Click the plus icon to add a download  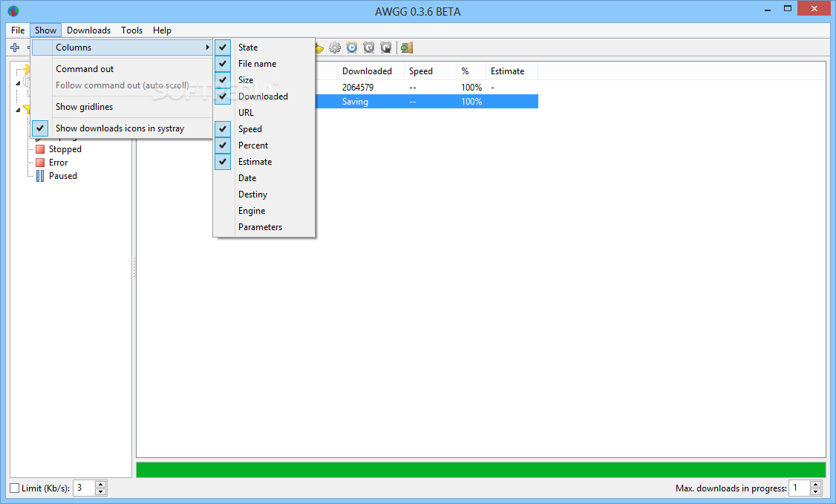tap(15, 48)
